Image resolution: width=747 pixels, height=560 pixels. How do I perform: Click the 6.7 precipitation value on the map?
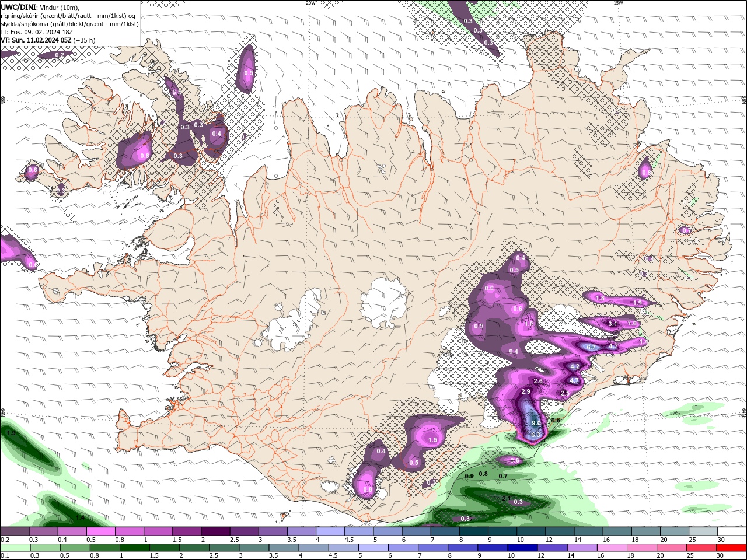[x=591, y=347]
